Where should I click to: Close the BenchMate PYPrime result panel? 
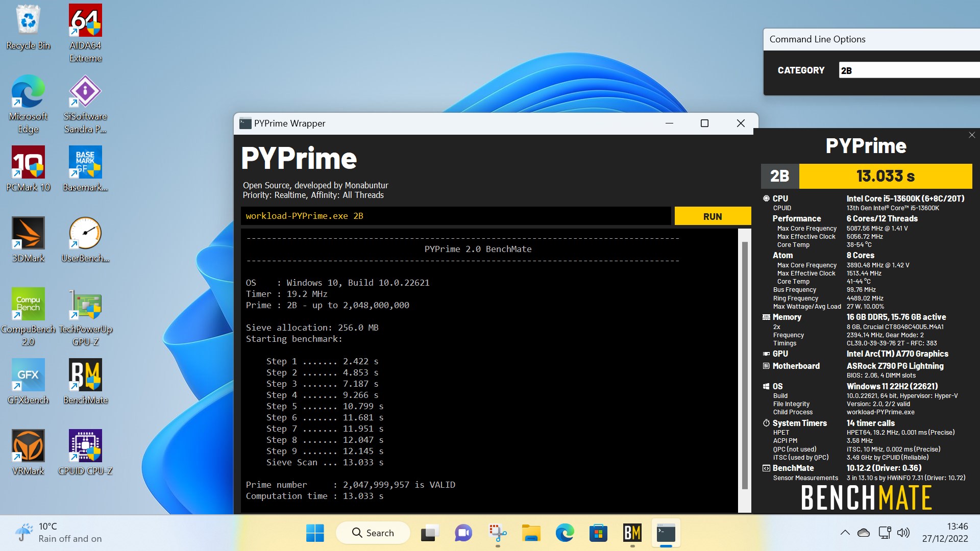pyautogui.click(x=972, y=135)
